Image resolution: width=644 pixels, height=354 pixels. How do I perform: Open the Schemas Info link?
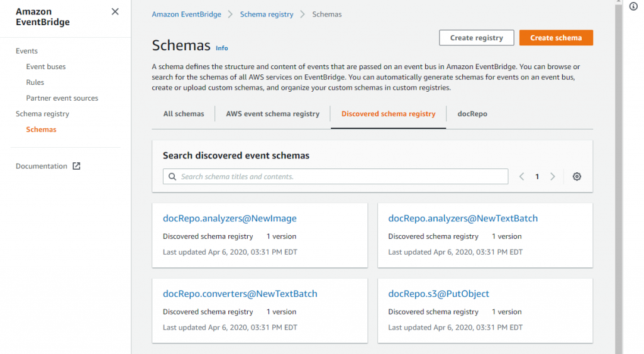pos(222,48)
